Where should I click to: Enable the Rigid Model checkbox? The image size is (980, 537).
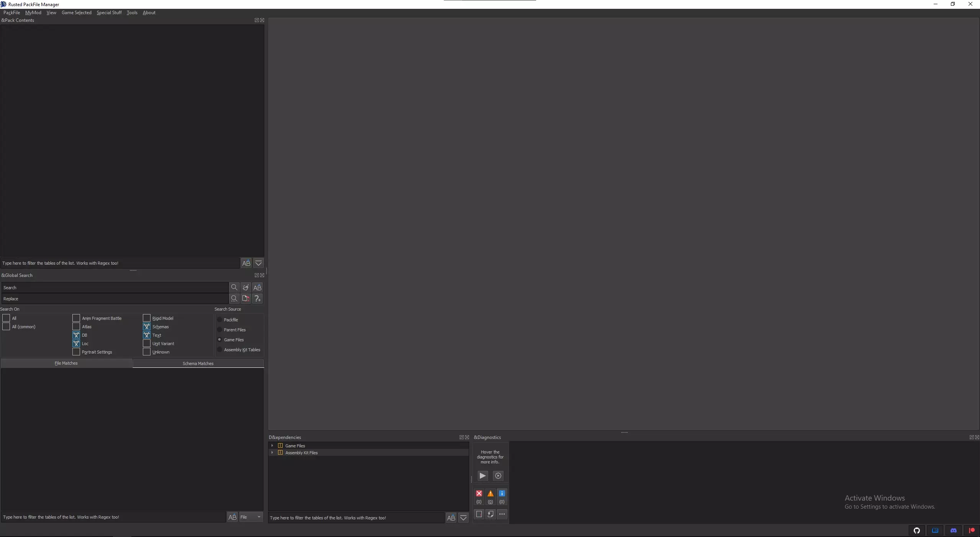(x=147, y=318)
